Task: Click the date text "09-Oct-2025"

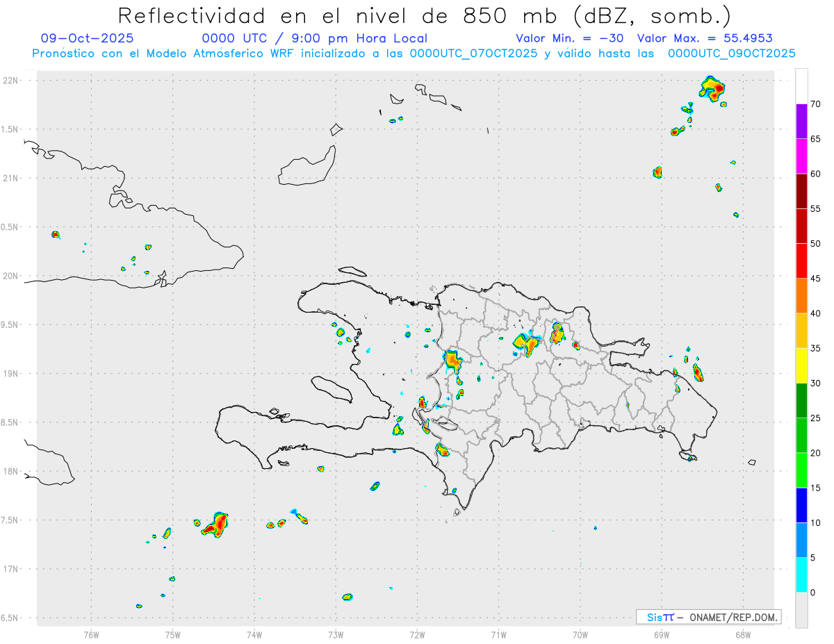Action: click(88, 38)
